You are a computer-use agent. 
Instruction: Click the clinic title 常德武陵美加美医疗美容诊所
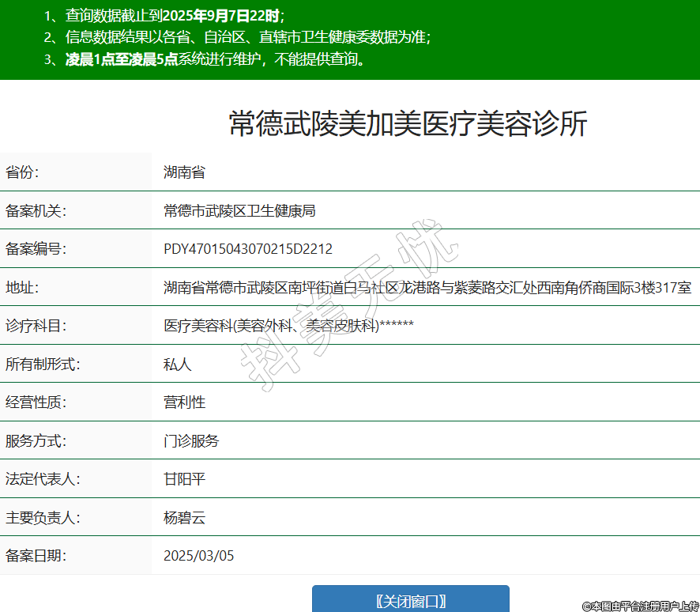coord(408,124)
